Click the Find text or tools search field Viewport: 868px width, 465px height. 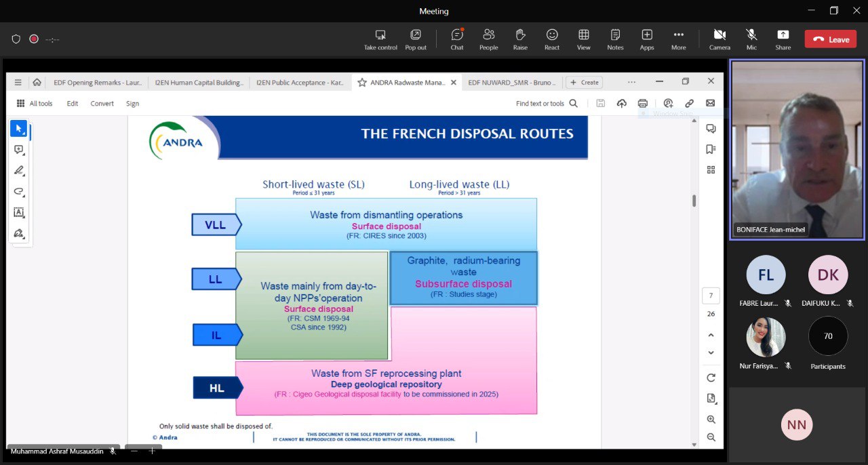coord(547,104)
